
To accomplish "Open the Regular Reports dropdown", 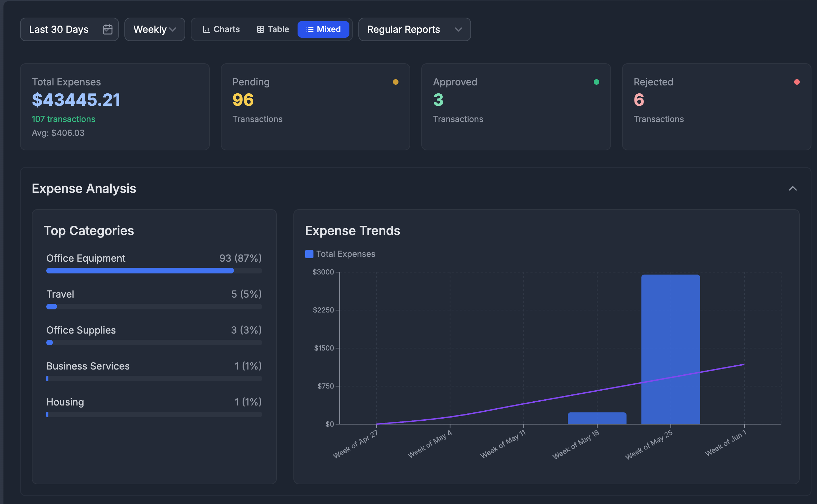I will (414, 29).
